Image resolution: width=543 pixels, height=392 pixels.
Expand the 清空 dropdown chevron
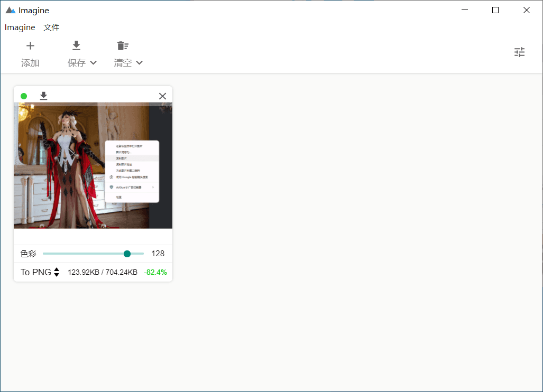click(x=139, y=63)
